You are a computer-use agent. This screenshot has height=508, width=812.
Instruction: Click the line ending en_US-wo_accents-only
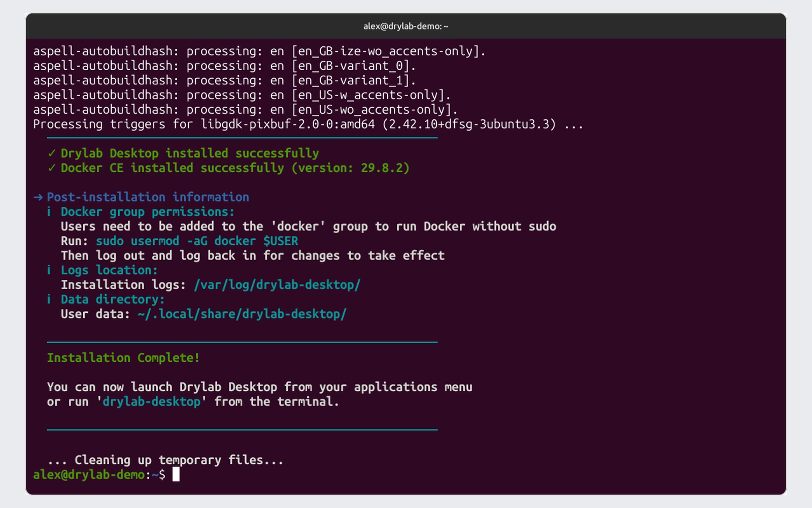(x=246, y=110)
